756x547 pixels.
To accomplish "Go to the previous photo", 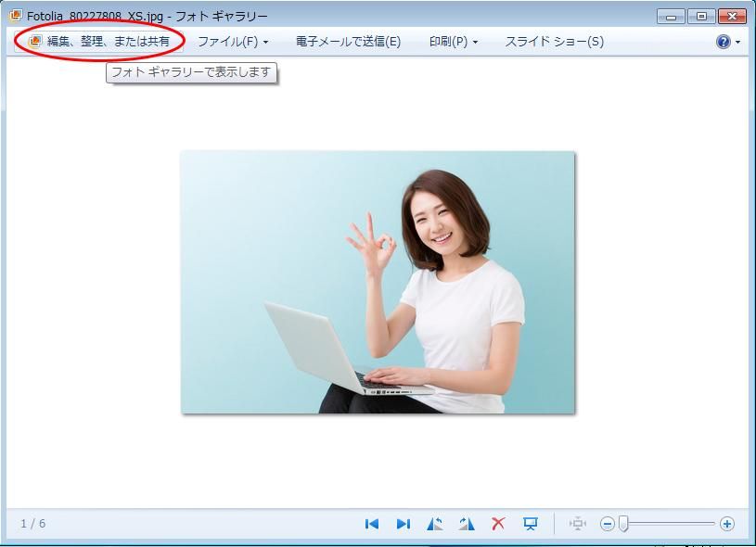I will point(371,523).
